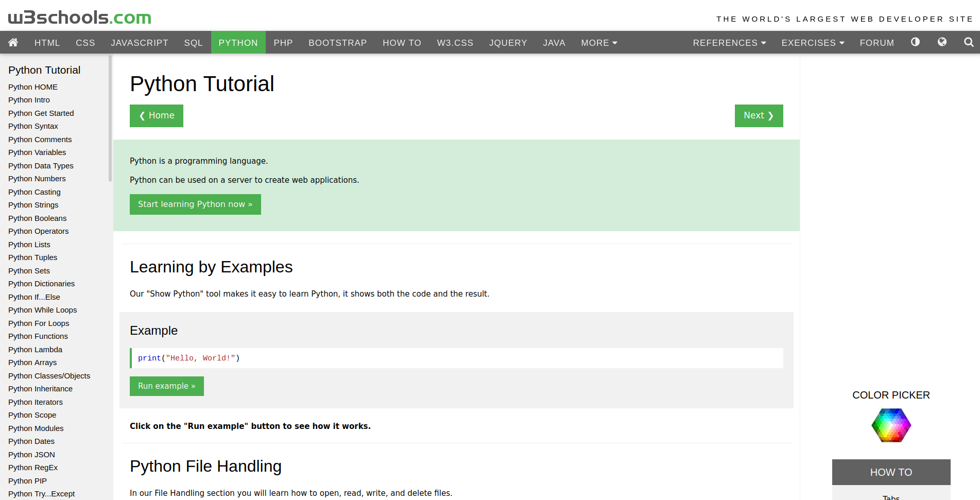Expand the EXERCISES dropdown
The image size is (980, 500).
[813, 43]
